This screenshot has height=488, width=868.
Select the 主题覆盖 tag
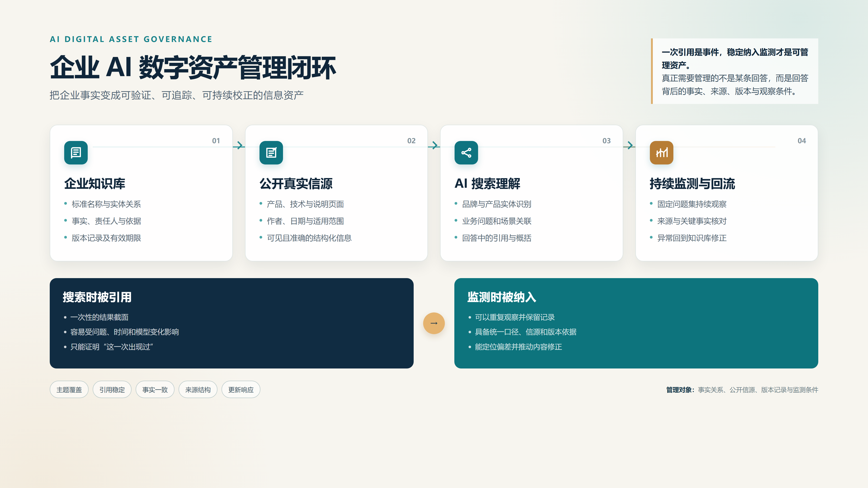pos(69,390)
